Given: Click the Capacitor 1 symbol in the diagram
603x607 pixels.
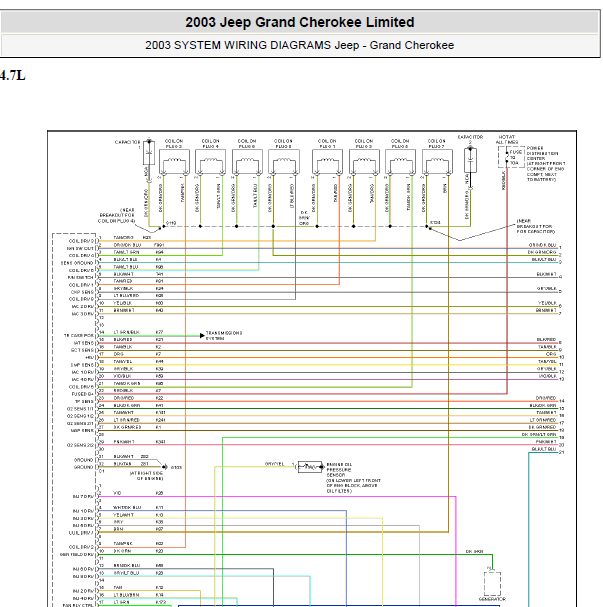Looking at the screenshot, I should pos(149,153).
